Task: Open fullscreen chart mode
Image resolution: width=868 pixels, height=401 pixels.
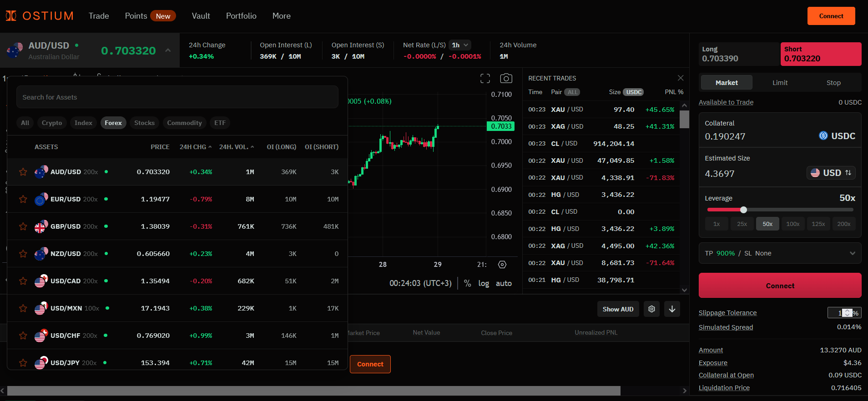Action: coord(485,78)
